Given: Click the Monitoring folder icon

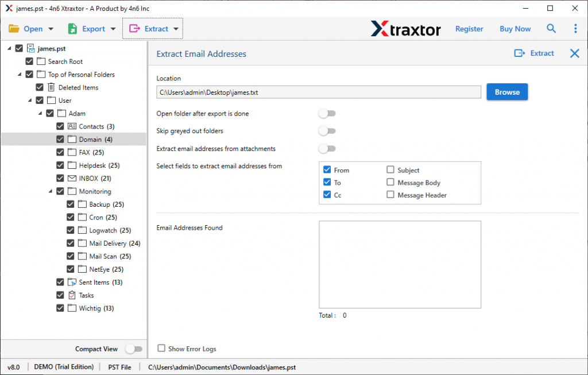Looking at the screenshot, I should (x=72, y=191).
